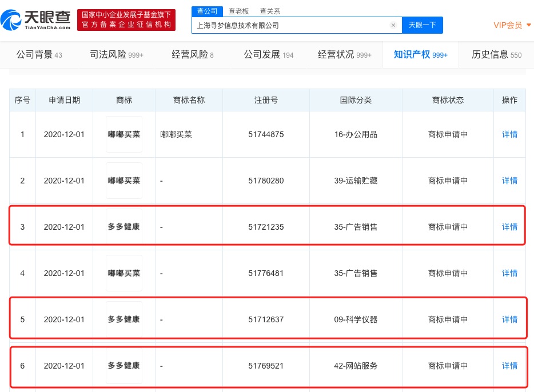Open the 司法风险 section tab
534x392 pixels.
(117, 55)
